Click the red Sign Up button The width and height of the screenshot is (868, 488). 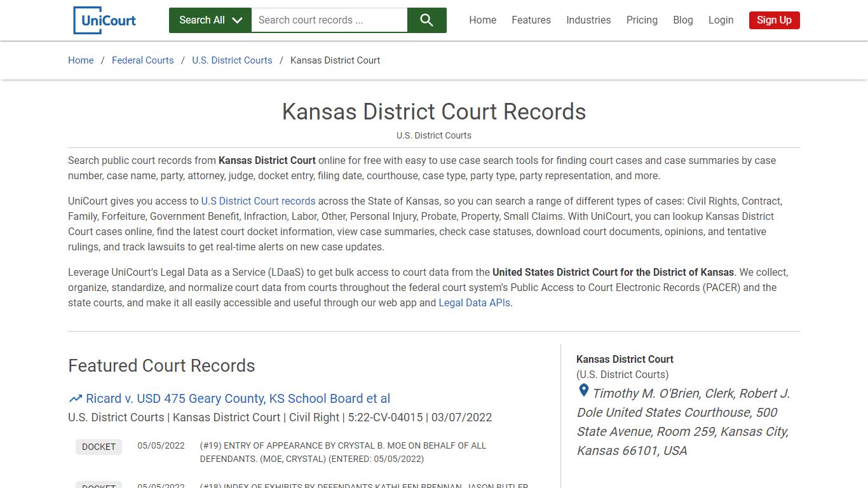(774, 20)
